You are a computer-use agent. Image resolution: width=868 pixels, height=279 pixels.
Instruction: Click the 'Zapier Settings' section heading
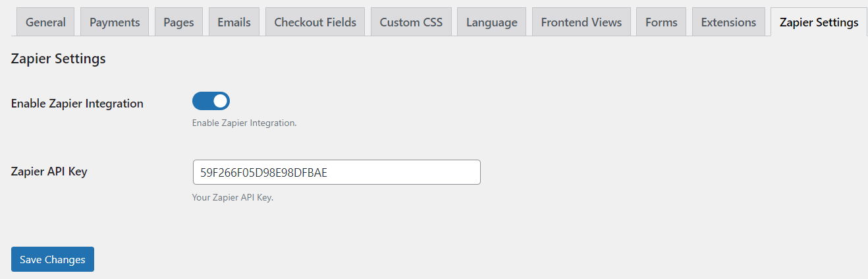click(59, 59)
